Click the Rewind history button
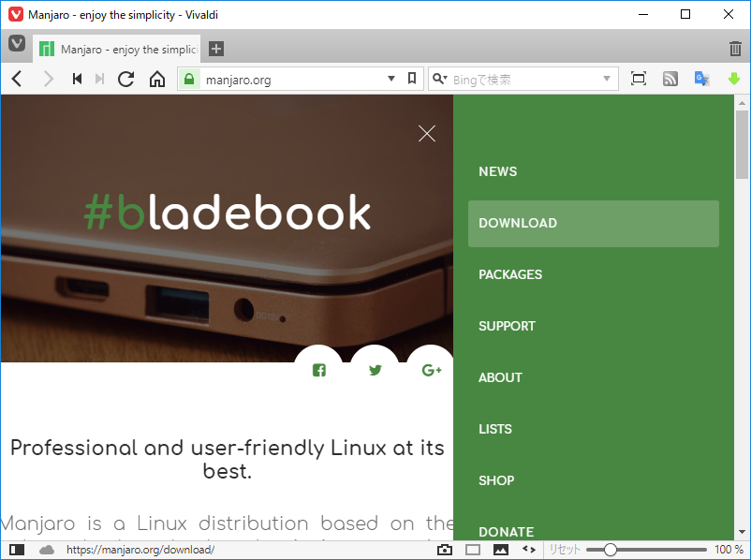The image size is (751, 560). tap(77, 79)
